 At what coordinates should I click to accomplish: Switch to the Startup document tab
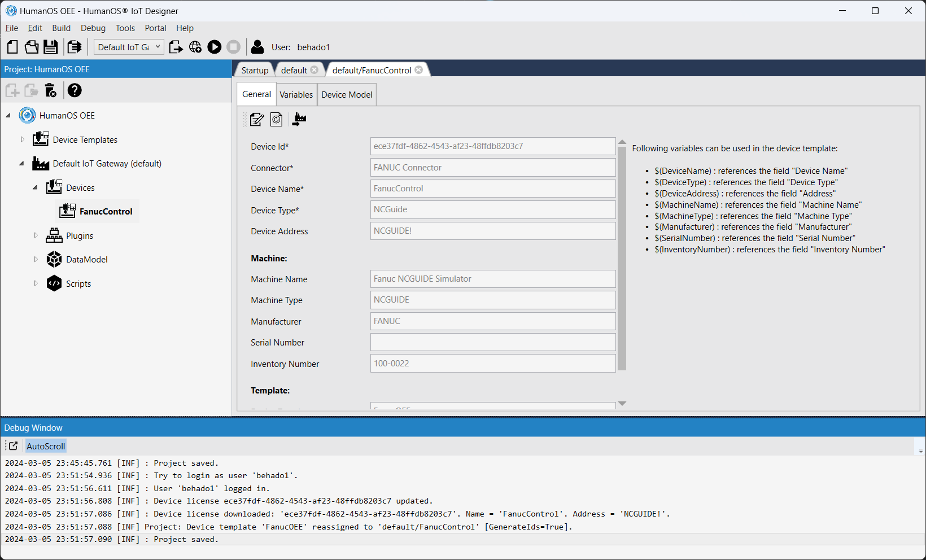255,70
